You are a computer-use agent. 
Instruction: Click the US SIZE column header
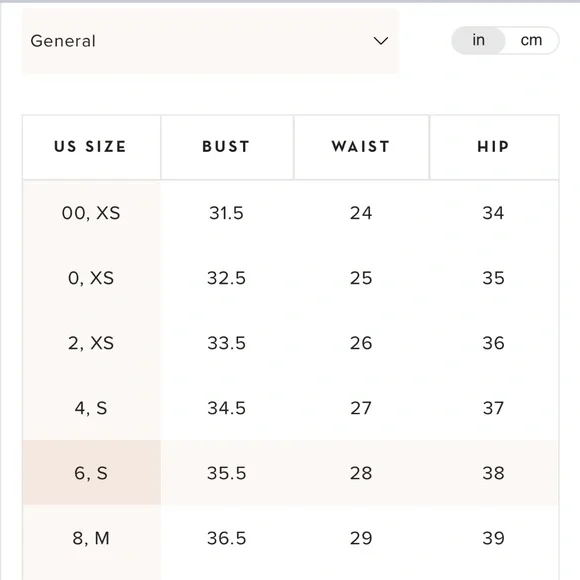pyautogui.click(x=91, y=147)
